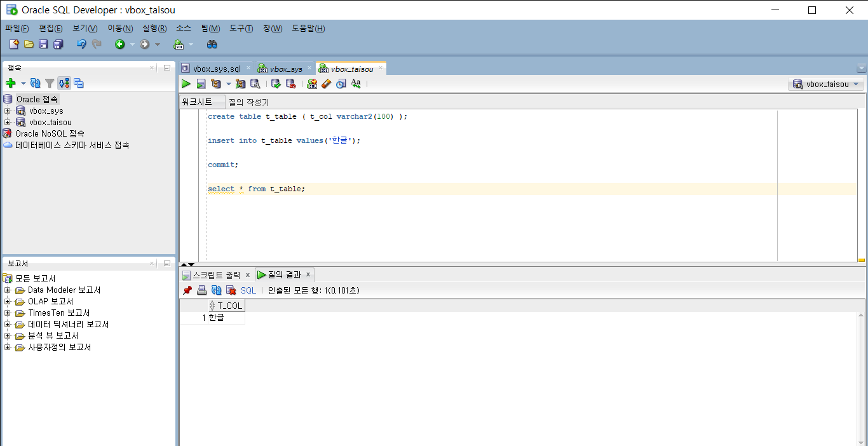Click the Commit icon in worksheet toolbar
868x446 pixels.
(x=276, y=84)
